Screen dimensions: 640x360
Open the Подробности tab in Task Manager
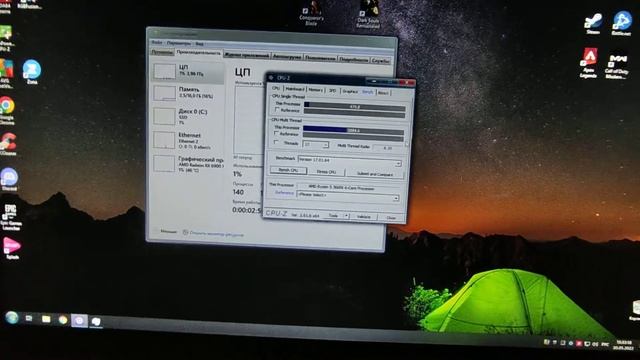point(353,59)
